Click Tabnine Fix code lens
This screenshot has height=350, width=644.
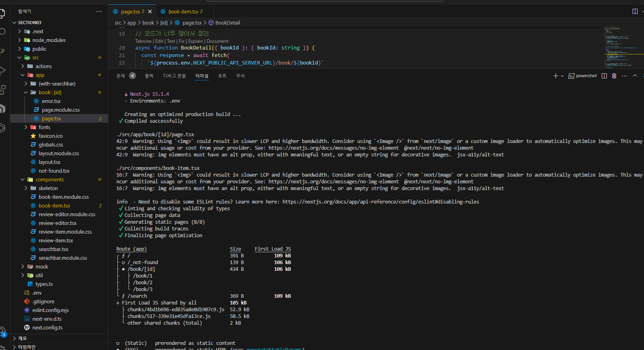182,41
